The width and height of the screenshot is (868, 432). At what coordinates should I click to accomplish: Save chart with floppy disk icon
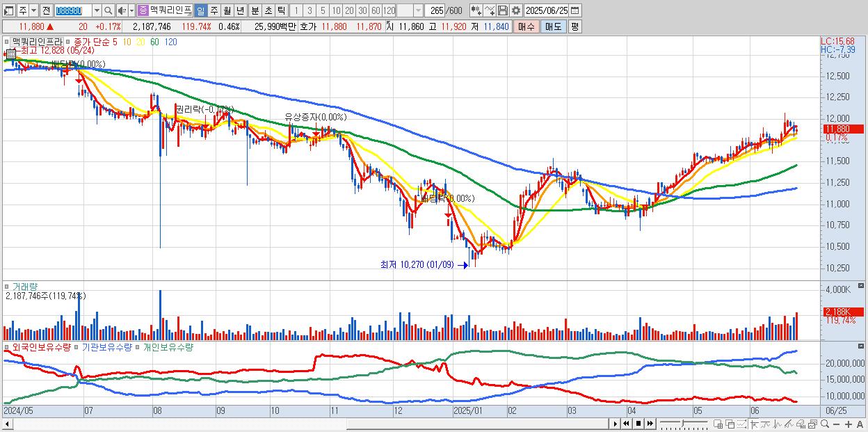point(503,10)
